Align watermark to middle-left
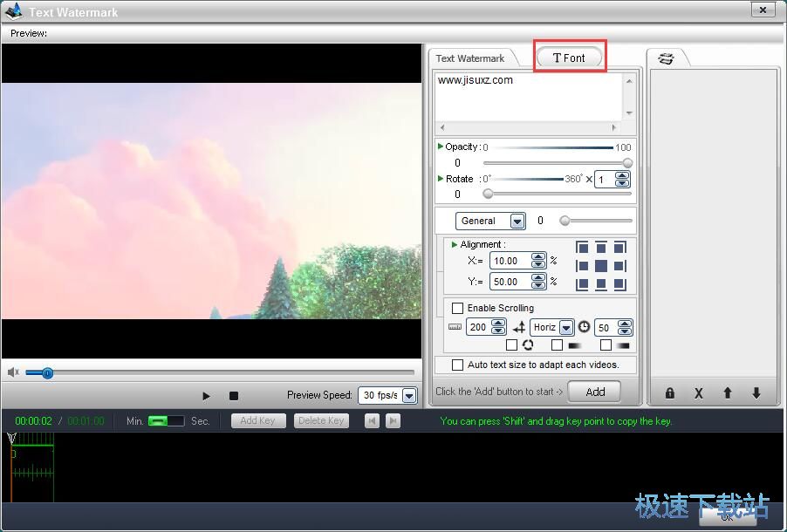The height and width of the screenshot is (532, 787). [x=582, y=266]
